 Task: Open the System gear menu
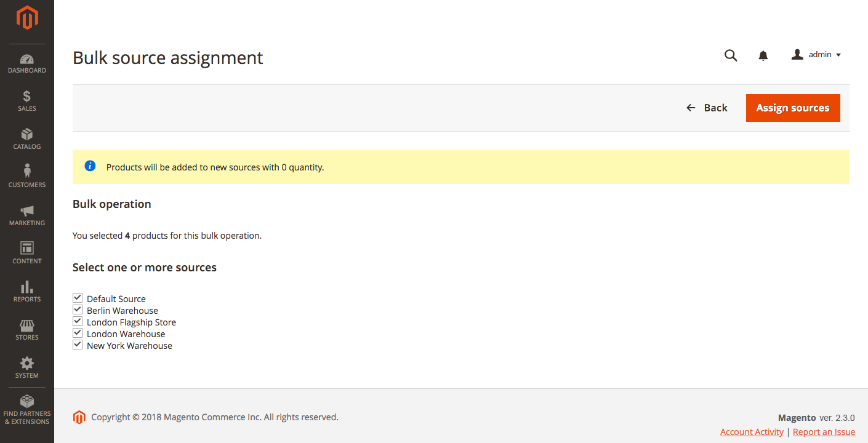pos(27,368)
